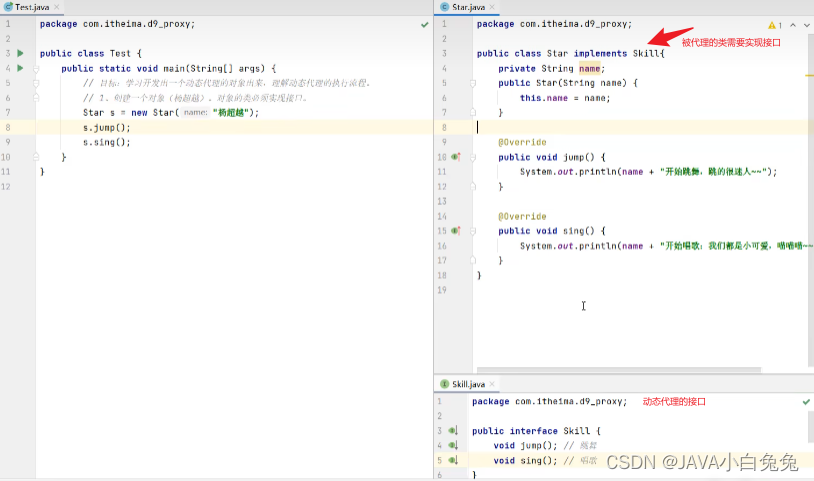
Task: Collapse the jump() method fold in Star.java
Action: 473,157
